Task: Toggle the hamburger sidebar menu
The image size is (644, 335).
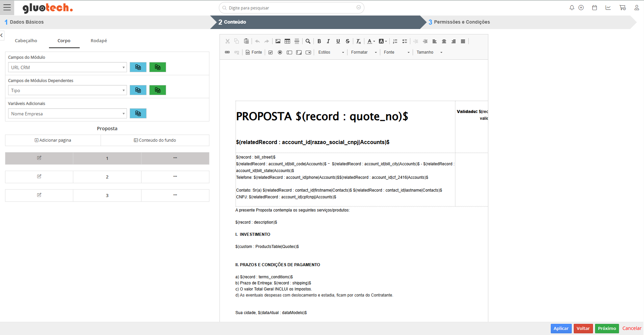Action: [7, 8]
